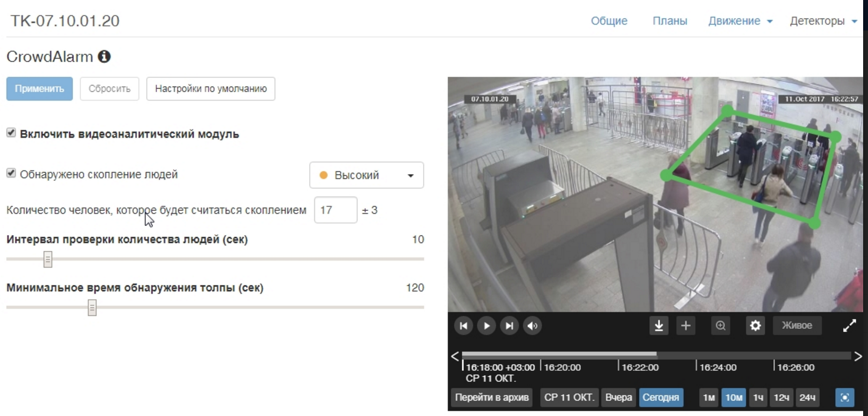Click the top green zone vertex
The width and height of the screenshot is (868, 416).
[x=727, y=111]
